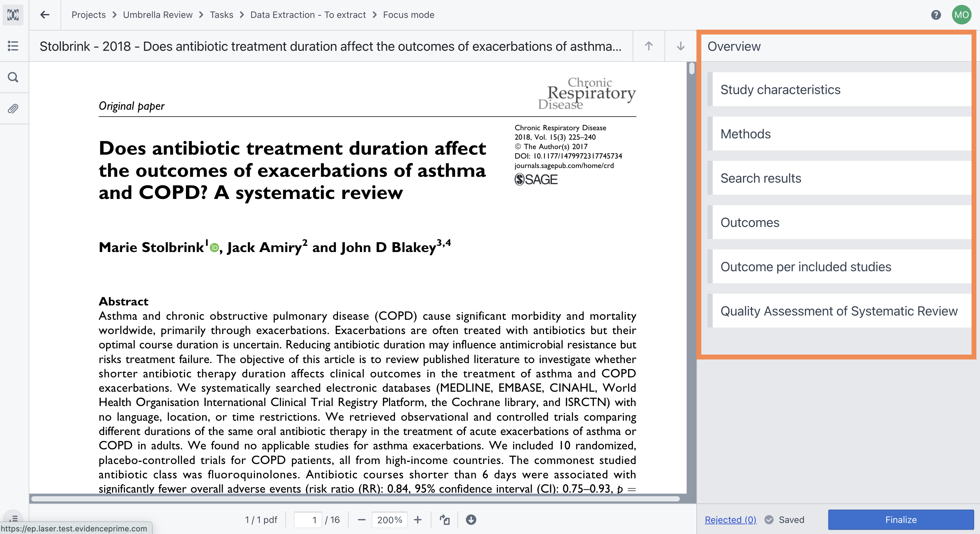Viewport: 980px width, 534px height.
Task: Open the MO user avatar menu
Action: tap(961, 15)
